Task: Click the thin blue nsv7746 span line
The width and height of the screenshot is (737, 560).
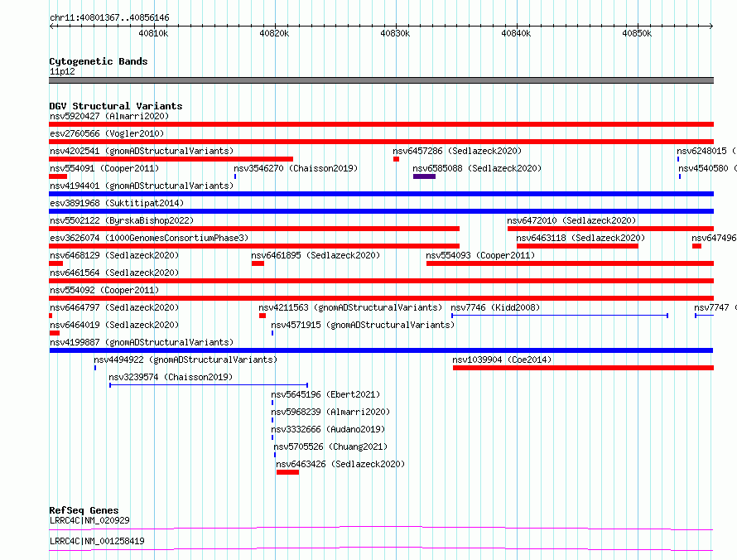Action: pos(560,316)
